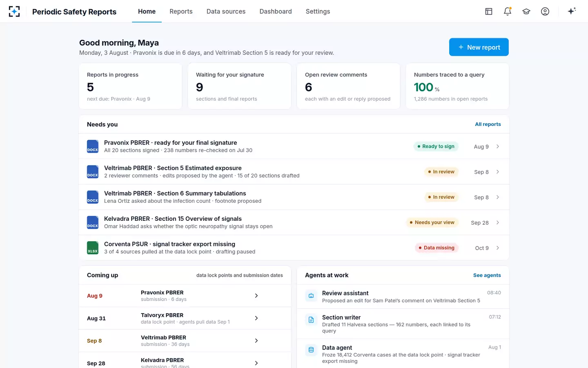Click the DOCX icon for Kelvadra Section 15
The width and height of the screenshot is (588, 368).
(x=93, y=222)
